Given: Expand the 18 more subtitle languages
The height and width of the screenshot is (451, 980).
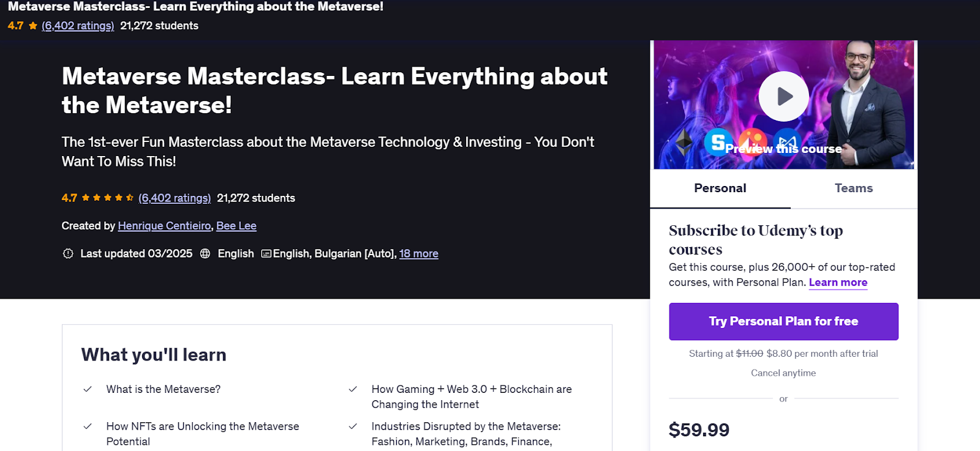Looking at the screenshot, I should point(418,253).
